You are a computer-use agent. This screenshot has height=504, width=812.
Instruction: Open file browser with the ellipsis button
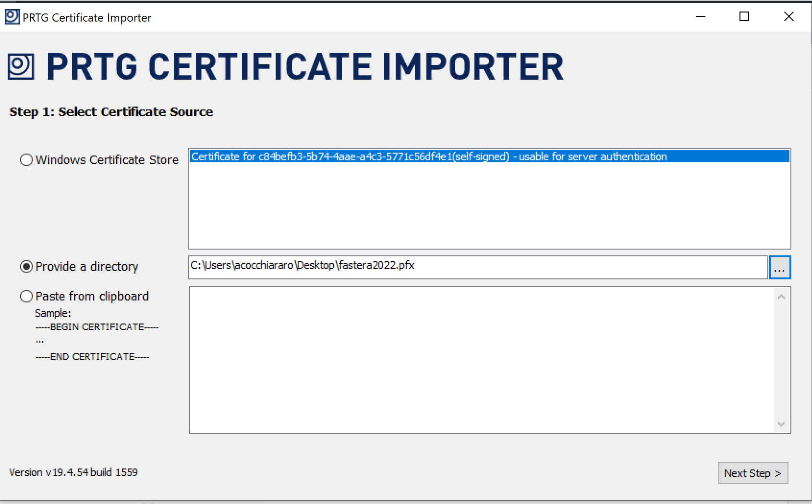pyautogui.click(x=780, y=267)
